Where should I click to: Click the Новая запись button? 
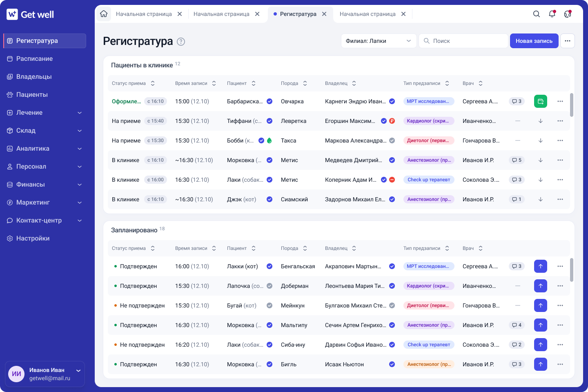[x=534, y=41]
